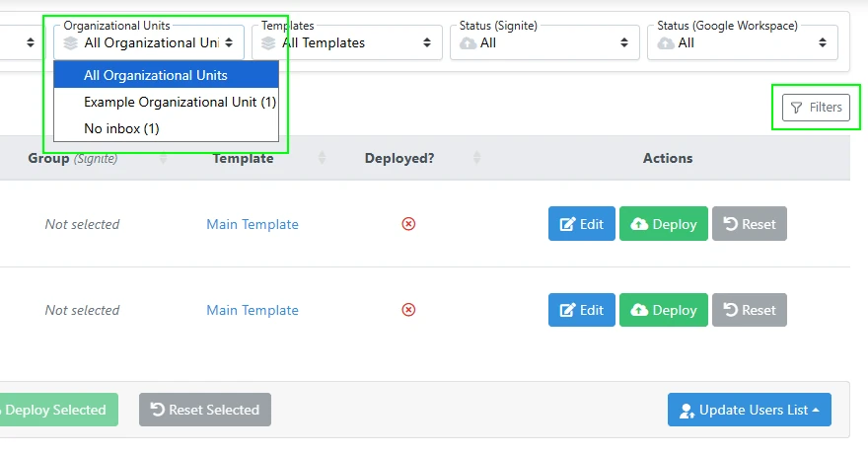Click the sort arrows beside Group column header
Viewport: 868px width, 455px height.
164,159
